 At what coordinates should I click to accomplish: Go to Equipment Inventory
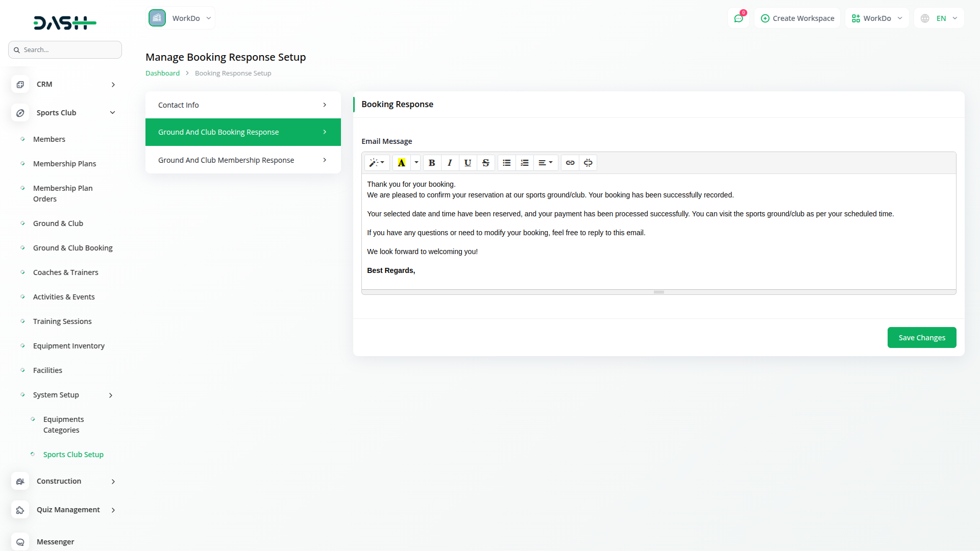[x=68, y=346]
